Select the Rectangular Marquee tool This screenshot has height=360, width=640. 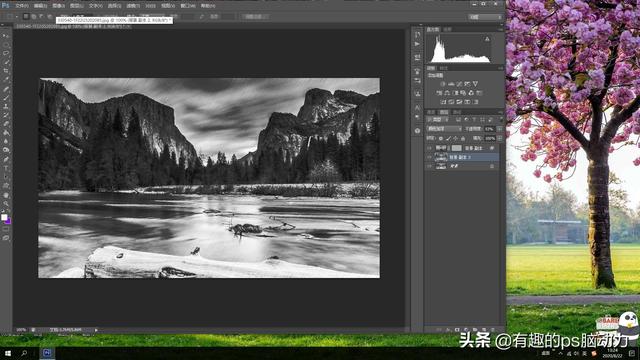6,44
